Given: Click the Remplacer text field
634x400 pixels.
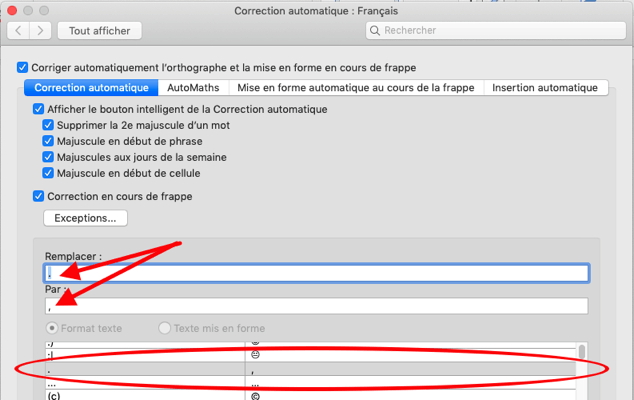Looking at the screenshot, I should point(316,273).
